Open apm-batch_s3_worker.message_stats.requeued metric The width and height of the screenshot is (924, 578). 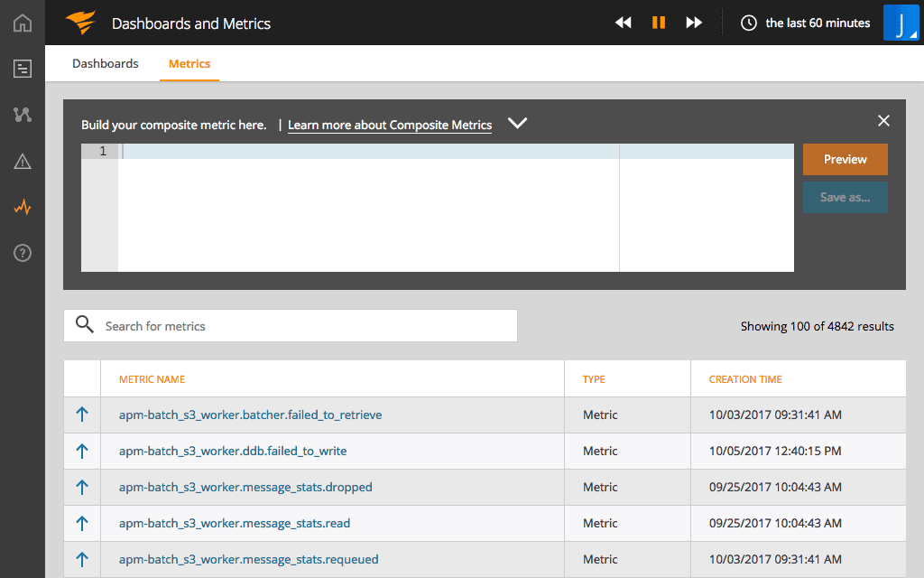(x=249, y=559)
